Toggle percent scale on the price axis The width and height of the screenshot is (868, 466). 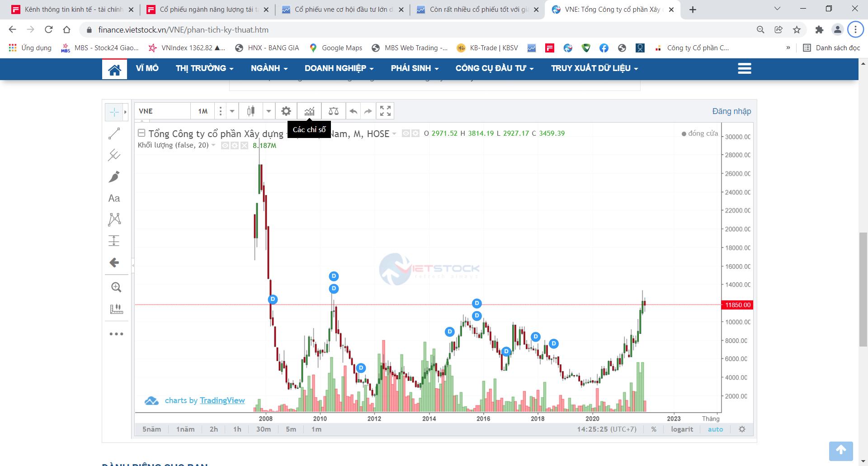[654, 429]
